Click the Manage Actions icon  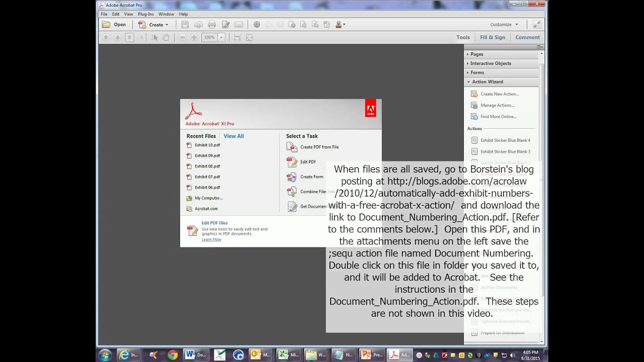click(x=474, y=105)
